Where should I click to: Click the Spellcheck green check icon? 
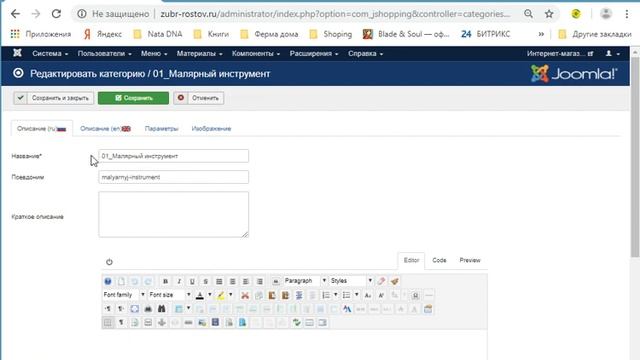click(x=296, y=323)
